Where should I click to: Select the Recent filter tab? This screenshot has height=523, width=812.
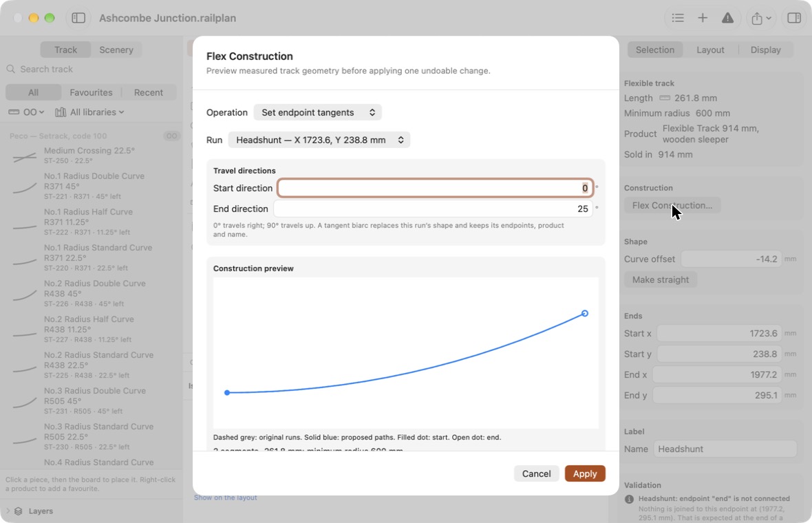click(x=149, y=93)
